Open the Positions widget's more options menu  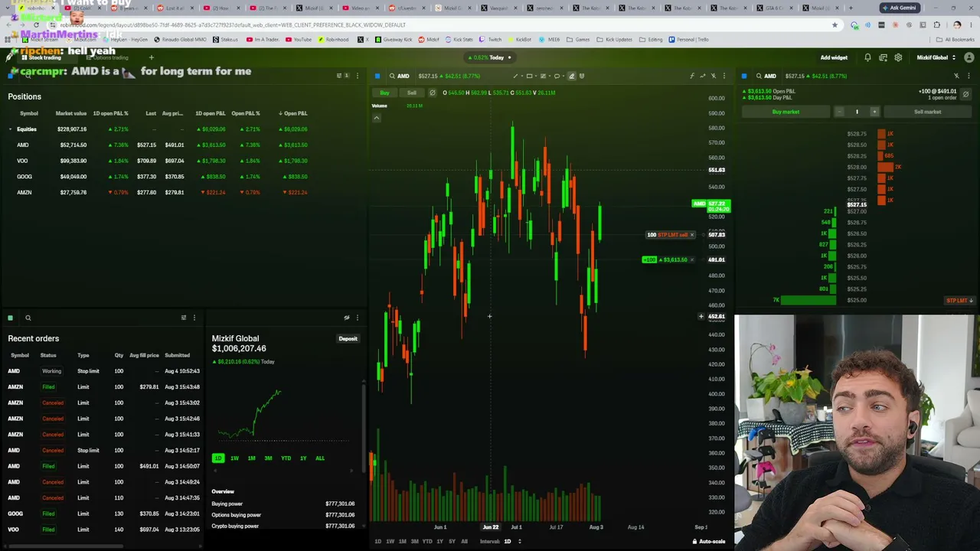(x=357, y=76)
